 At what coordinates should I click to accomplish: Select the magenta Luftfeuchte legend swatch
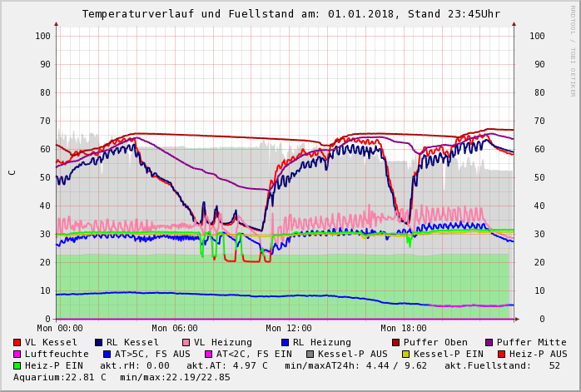[x=17, y=354]
